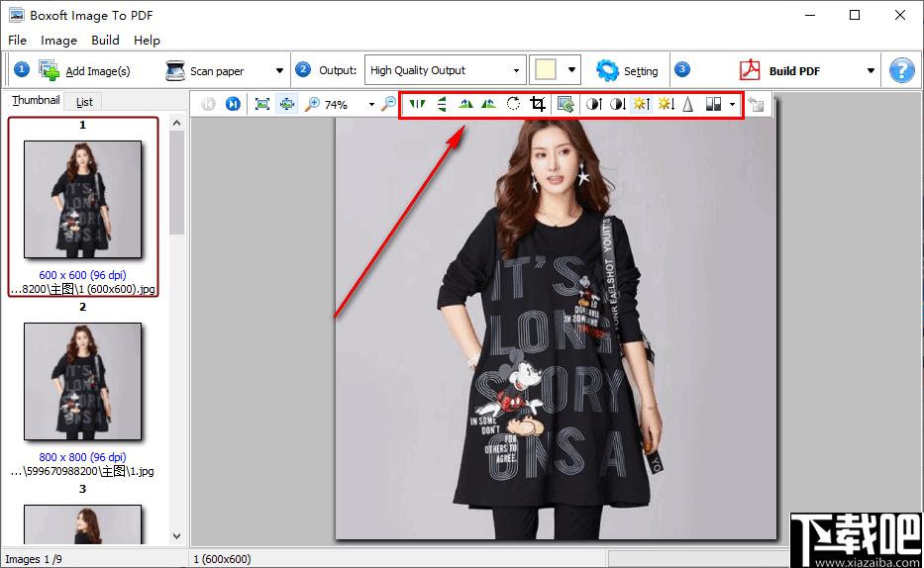This screenshot has width=924, height=568.
Task: Click the '...\599670988200\主图\1.jpg' file name
Action: coord(82,471)
